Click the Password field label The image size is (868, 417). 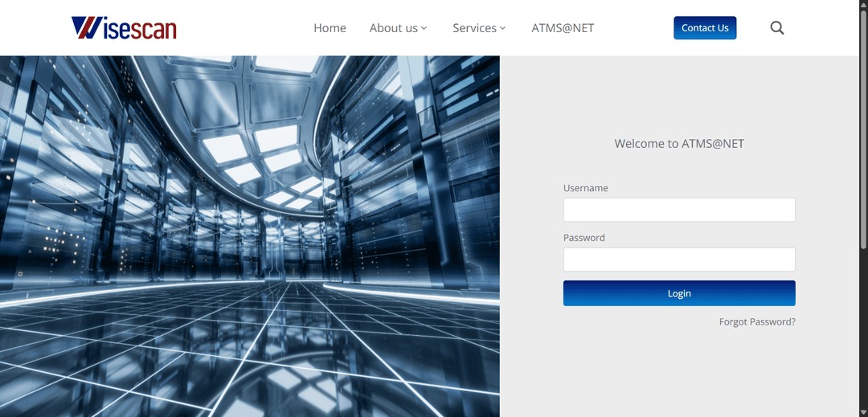(584, 238)
